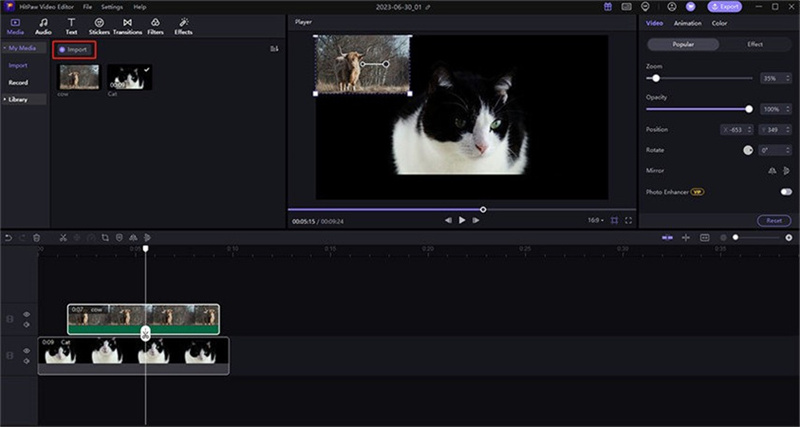Viewport: 800px width, 427px height.
Task: Click the plus marker icon above timeline
Action: 686,238
